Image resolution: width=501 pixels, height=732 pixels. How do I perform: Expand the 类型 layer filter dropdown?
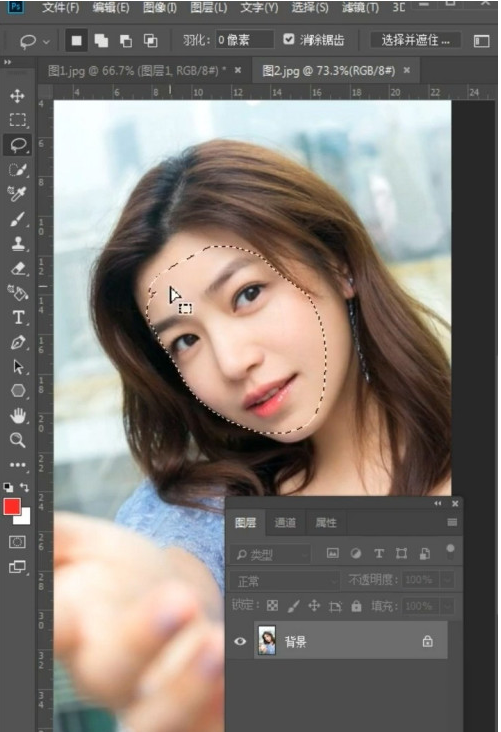point(270,555)
